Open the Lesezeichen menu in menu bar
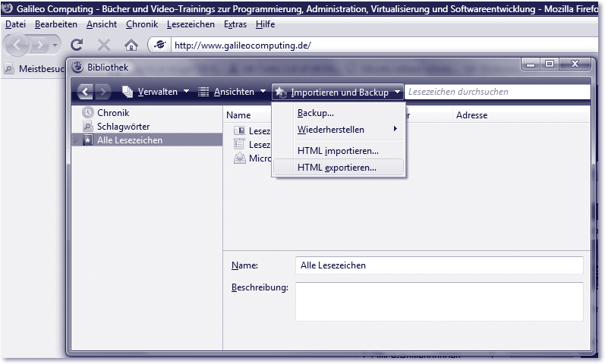The width and height of the screenshot is (605, 364). [191, 24]
